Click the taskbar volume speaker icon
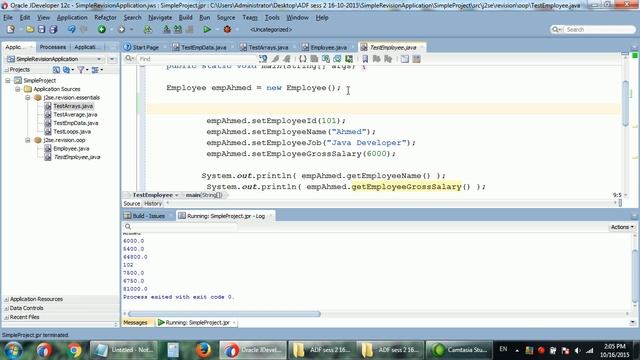This screenshot has width=640, height=360. pyautogui.click(x=578, y=350)
